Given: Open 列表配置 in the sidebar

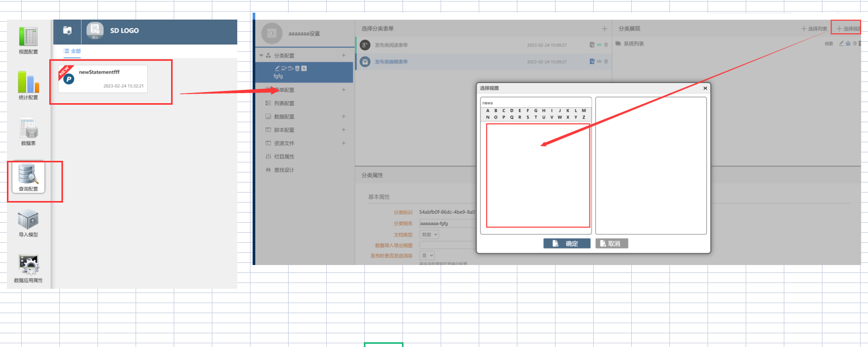Looking at the screenshot, I should click(284, 104).
